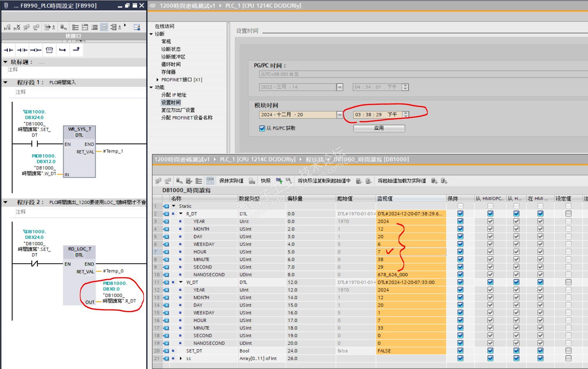588x369 pixels.
Task: Toggle HMI/OPC accessible checkbox for W_DT
Action: point(490,282)
